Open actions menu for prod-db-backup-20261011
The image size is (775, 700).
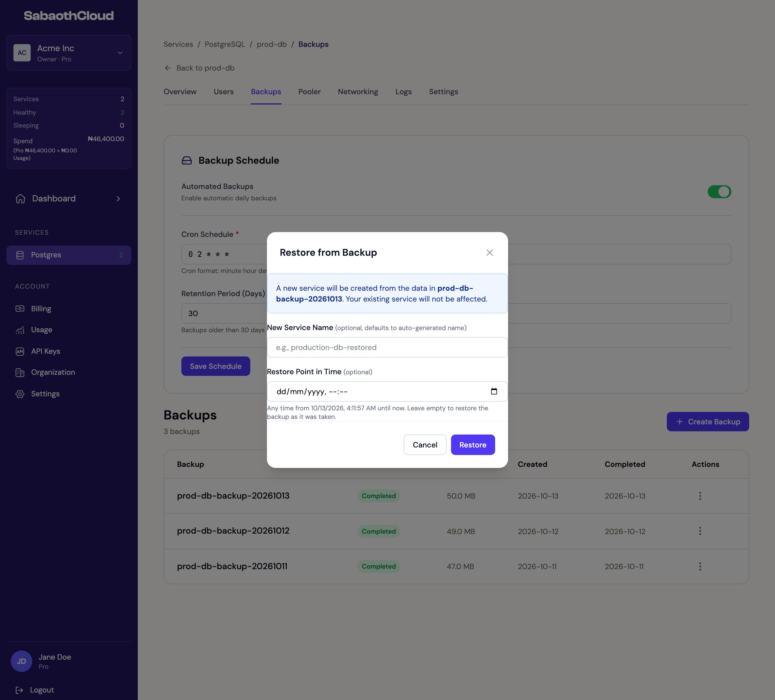[x=700, y=566]
